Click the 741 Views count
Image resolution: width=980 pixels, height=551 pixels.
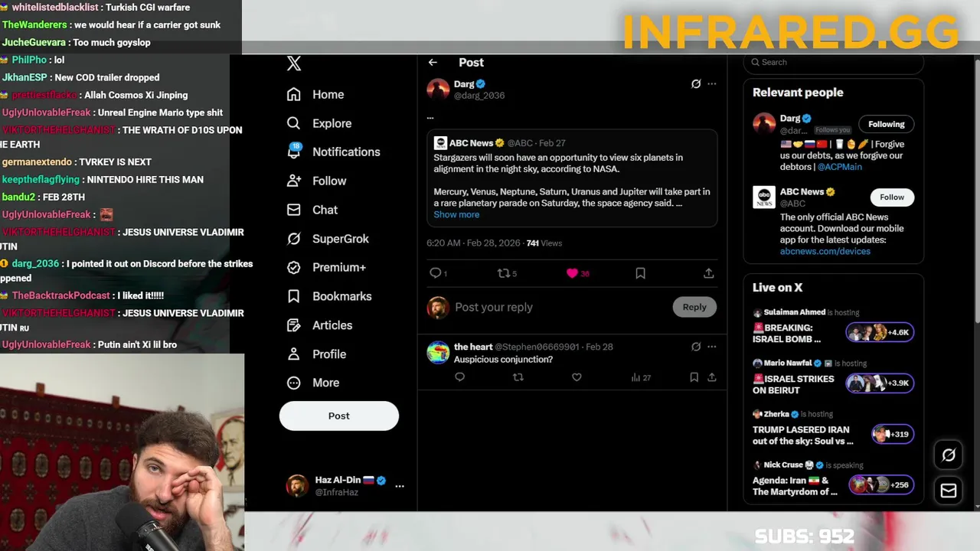click(x=544, y=243)
